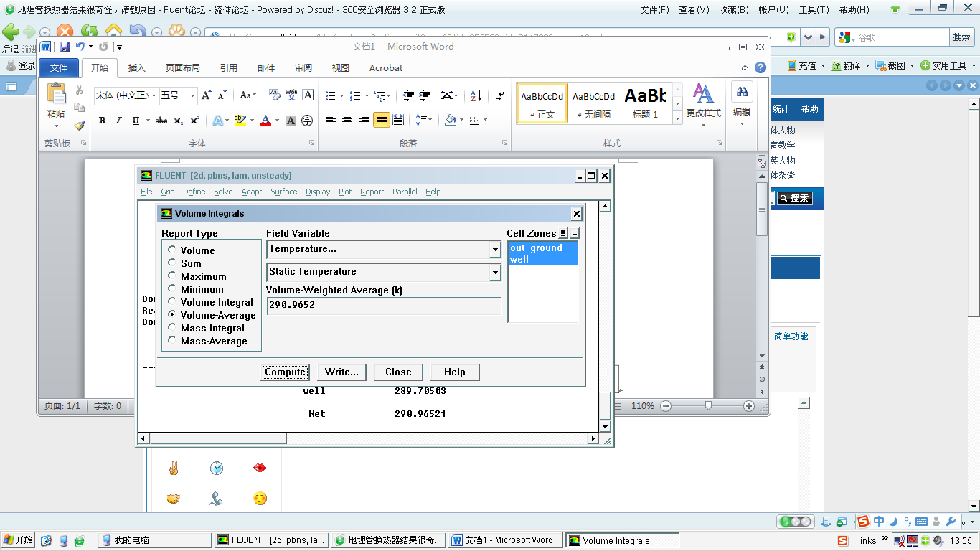Click the Windows 开始 Start button
This screenshot has height=551, width=980.
click(x=18, y=540)
